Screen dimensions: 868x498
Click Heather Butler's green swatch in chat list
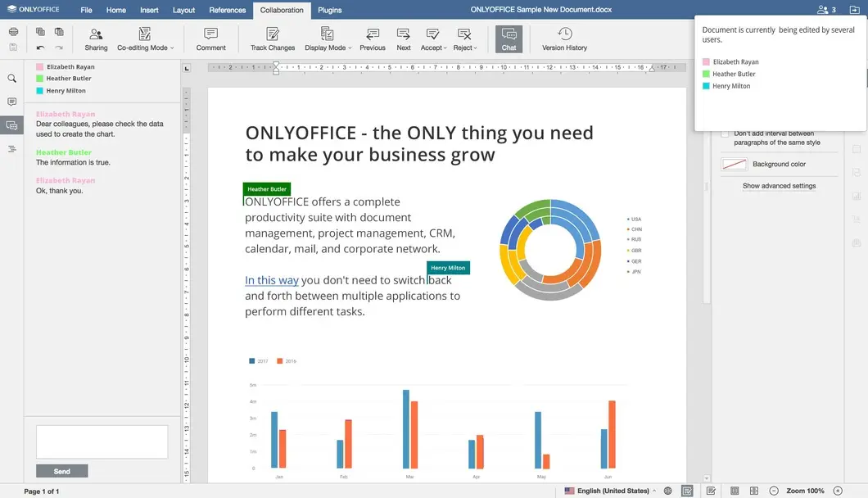coord(40,79)
